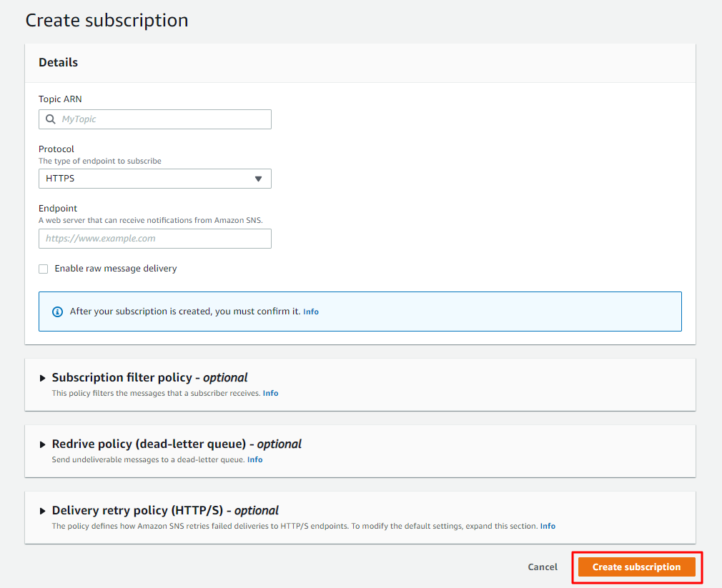Open the Protocol HTTPS dropdown
The image size is (722, 588).
pyautogui.click(x=154, y=179)
